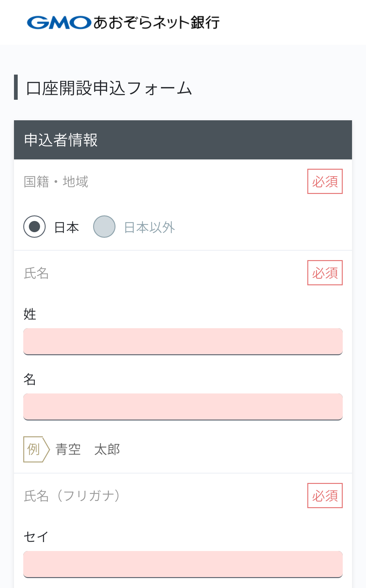Click the 国籍・地域 field label
Screen dimensions: 366x588
pos(56,181)
